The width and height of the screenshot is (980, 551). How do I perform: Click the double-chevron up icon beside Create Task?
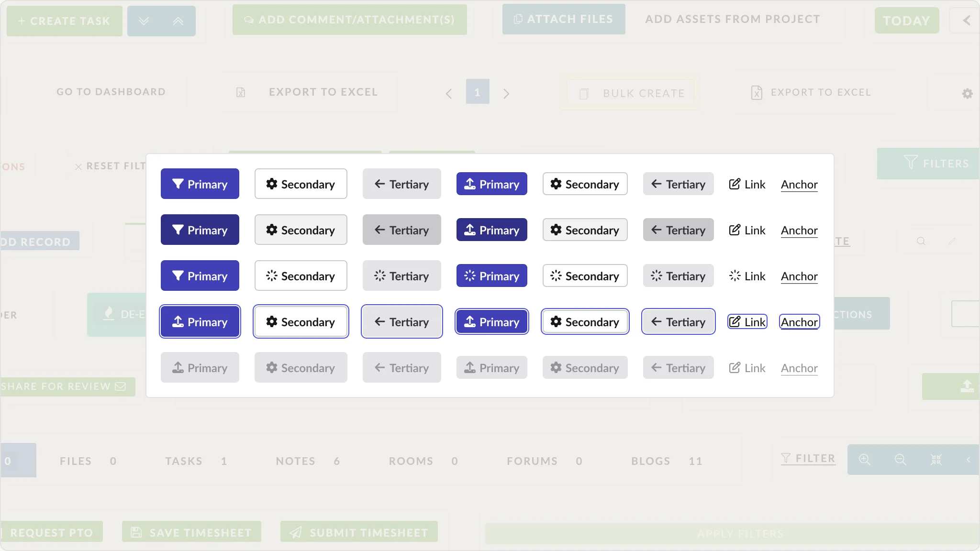178,21
